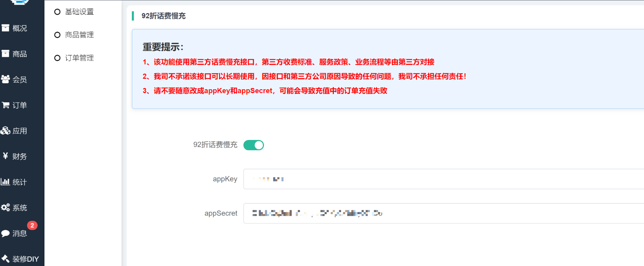Open the 订单管理 submenu item
This screenshot has height=266, width=644.
pyautogui.click(x=79, y=58)
